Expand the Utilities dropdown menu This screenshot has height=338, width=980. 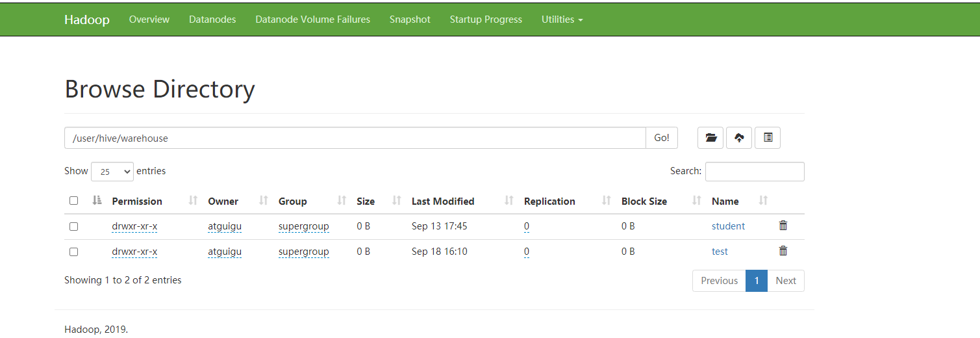pos(562,19)
